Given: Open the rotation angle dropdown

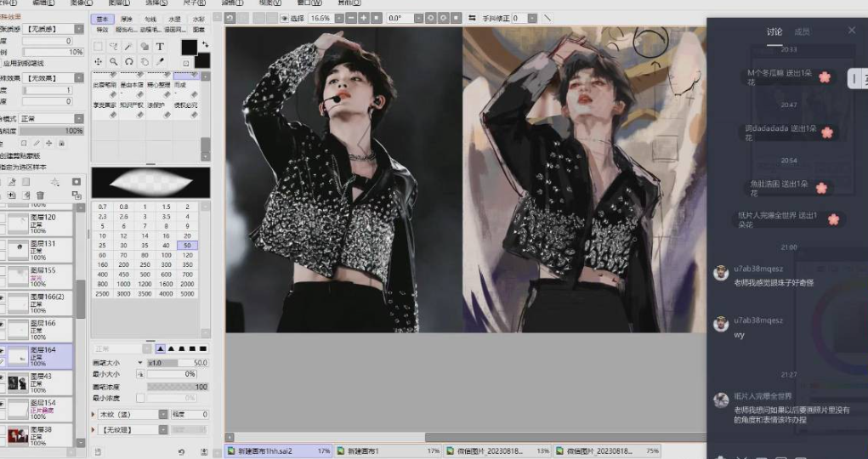Looking at the screenshot, I should pos(418,18).
